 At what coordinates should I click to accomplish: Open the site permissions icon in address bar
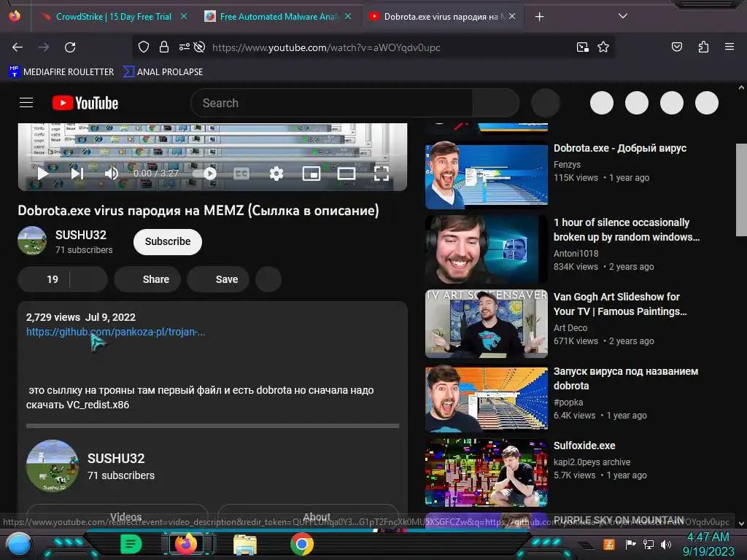(185, 47)
